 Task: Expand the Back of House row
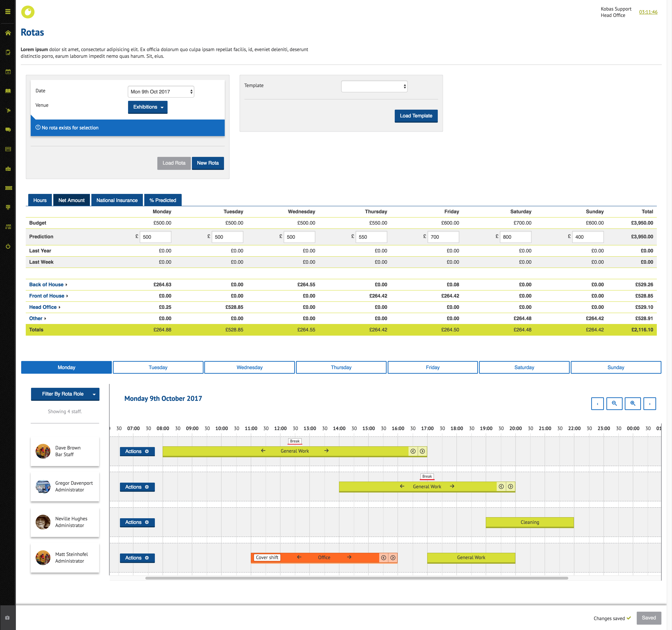48,285
